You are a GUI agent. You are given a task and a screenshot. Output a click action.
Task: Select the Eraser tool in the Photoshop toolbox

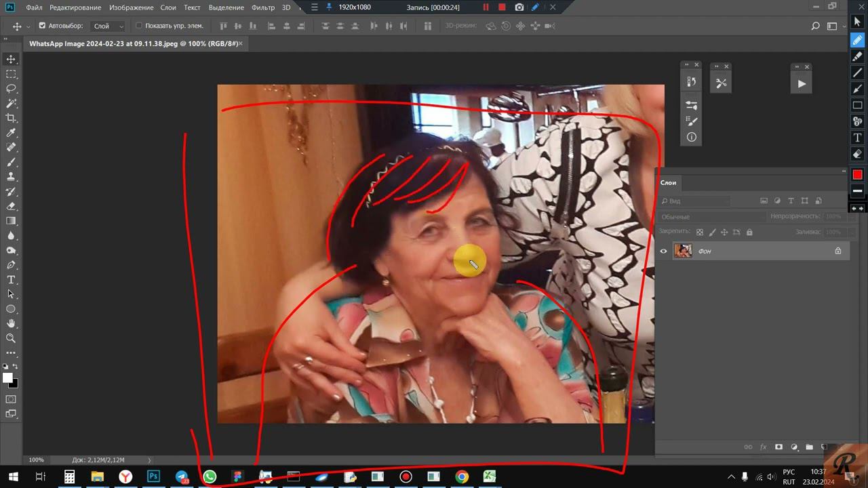11,207
